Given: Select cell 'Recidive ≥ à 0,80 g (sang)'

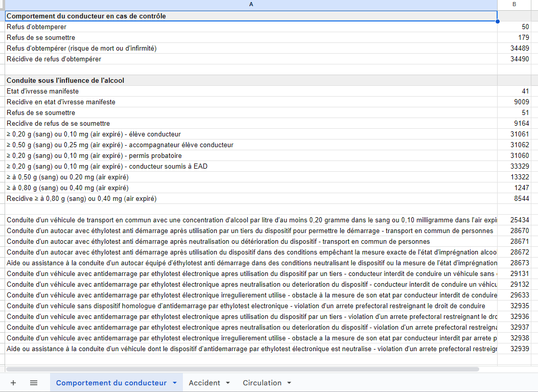Looking at the screenshot, I should pos(251,198).
